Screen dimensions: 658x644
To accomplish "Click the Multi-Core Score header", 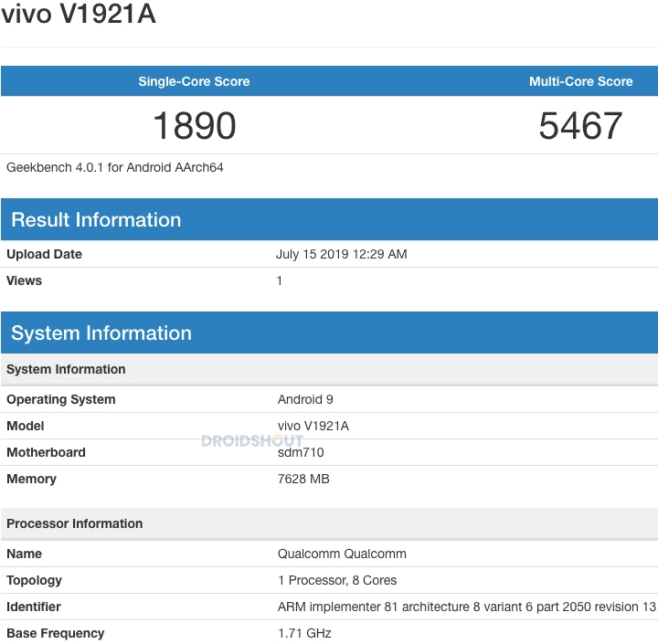I will [x=581, y=81].
